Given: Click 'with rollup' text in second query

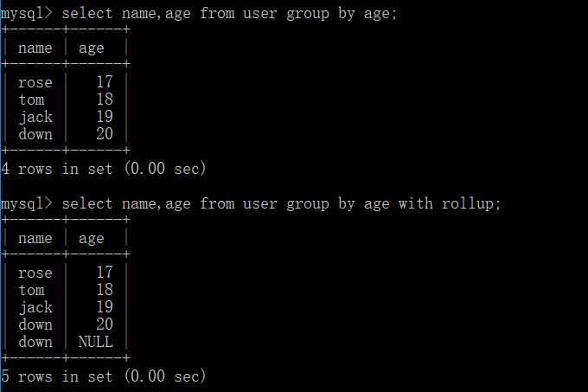Looking at the screenshot, I should [x=446, y=204].
